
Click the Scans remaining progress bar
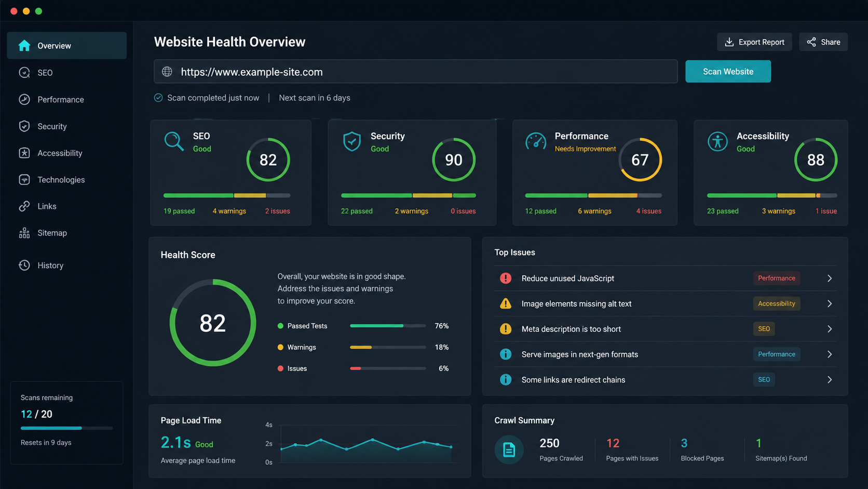click(66, 428)
